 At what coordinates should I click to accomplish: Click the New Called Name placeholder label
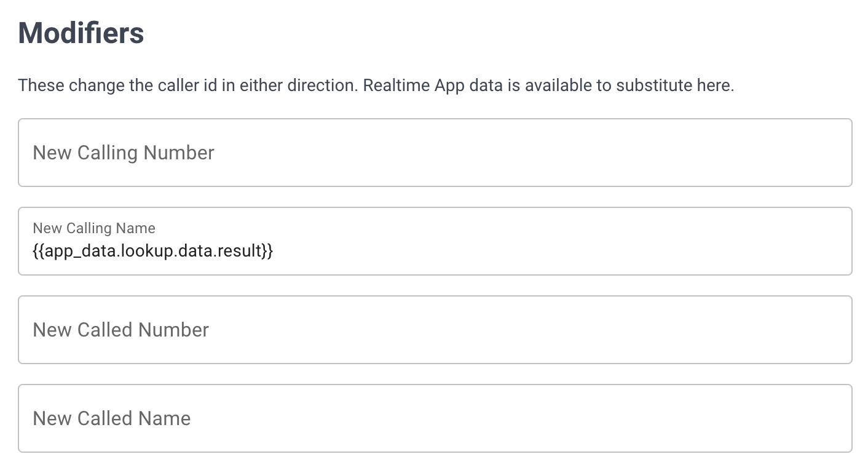(x=111, y=418)
